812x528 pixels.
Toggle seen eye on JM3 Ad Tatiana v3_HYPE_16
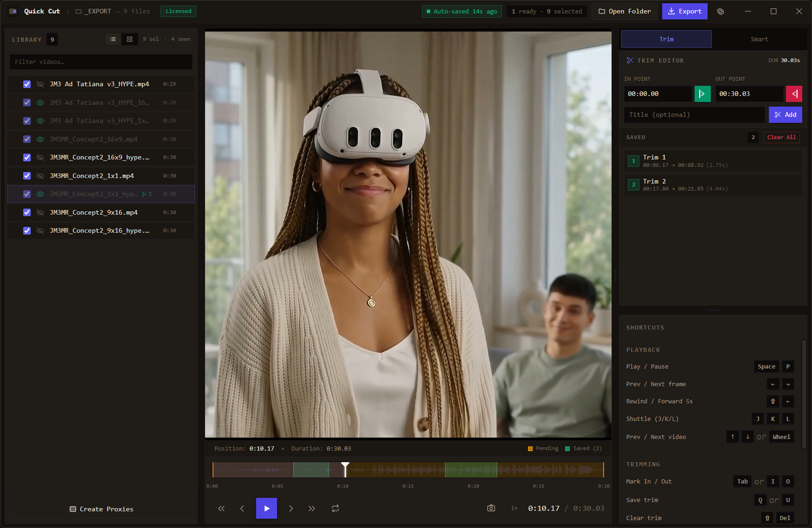tap(40, 102)
